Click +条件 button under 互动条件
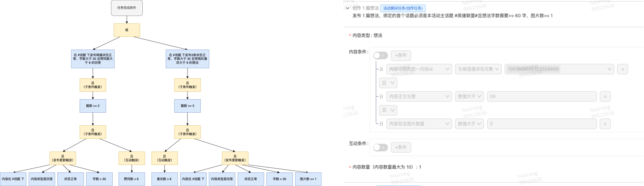This screenshot has width=644, height=186. (401, 147)
